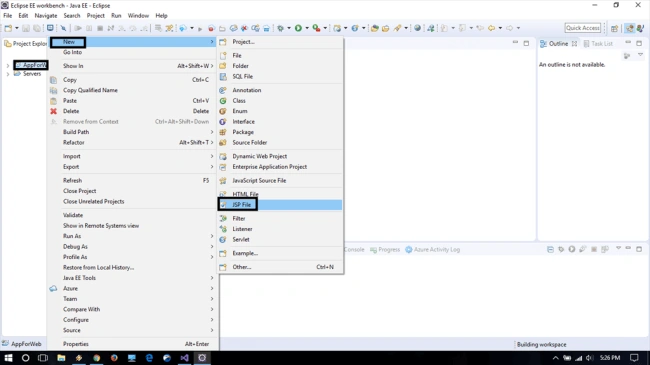Click the Save toolbar icon

coord(26,28)
